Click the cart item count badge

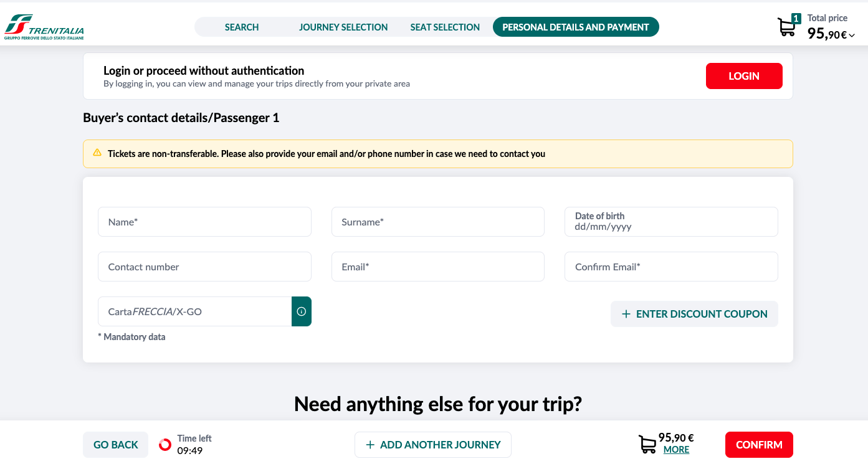796,18
